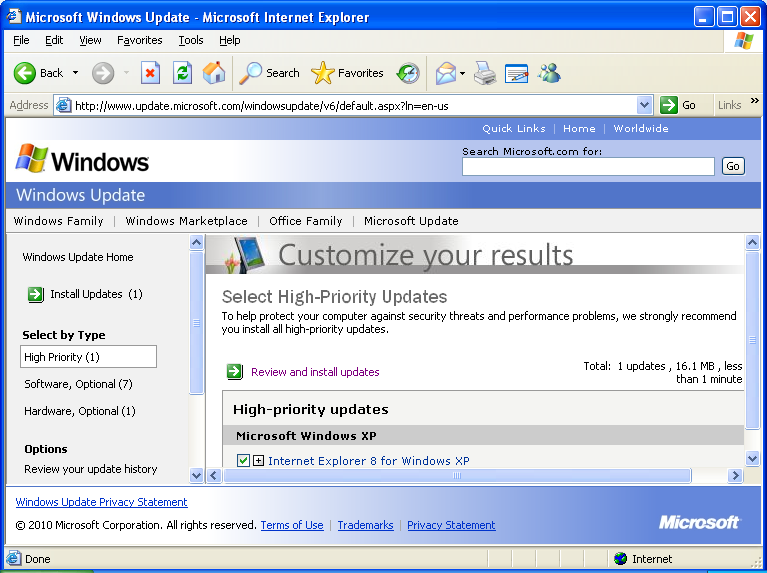Click the green arrow beside Install Updates
Image resolution: width=767 pixels, height=573 pixels.
[36, 294]
